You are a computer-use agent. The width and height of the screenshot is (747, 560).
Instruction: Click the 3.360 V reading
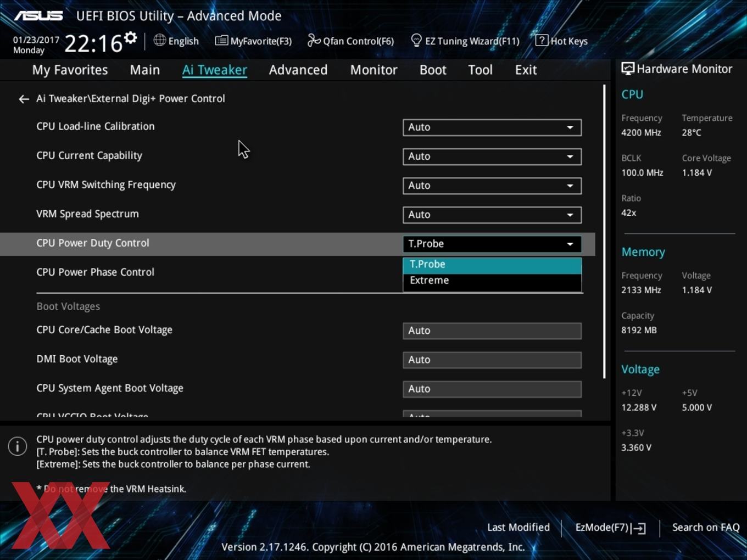pos(636,447)
